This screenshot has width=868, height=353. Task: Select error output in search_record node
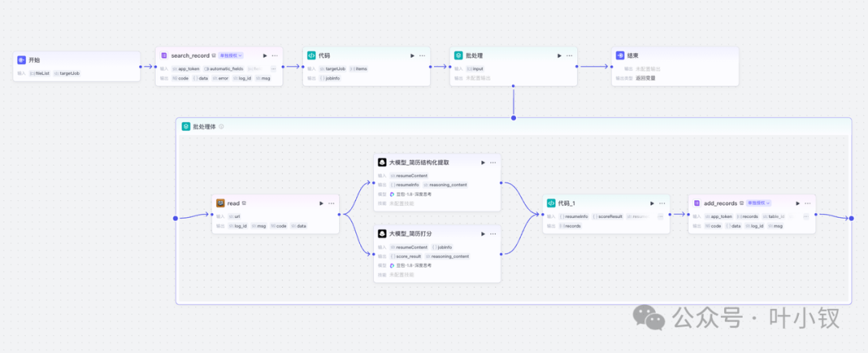pos(219,78)
